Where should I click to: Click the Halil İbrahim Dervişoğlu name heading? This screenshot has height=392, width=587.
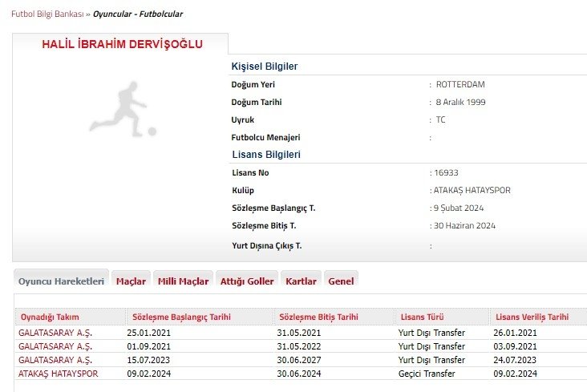122,45
